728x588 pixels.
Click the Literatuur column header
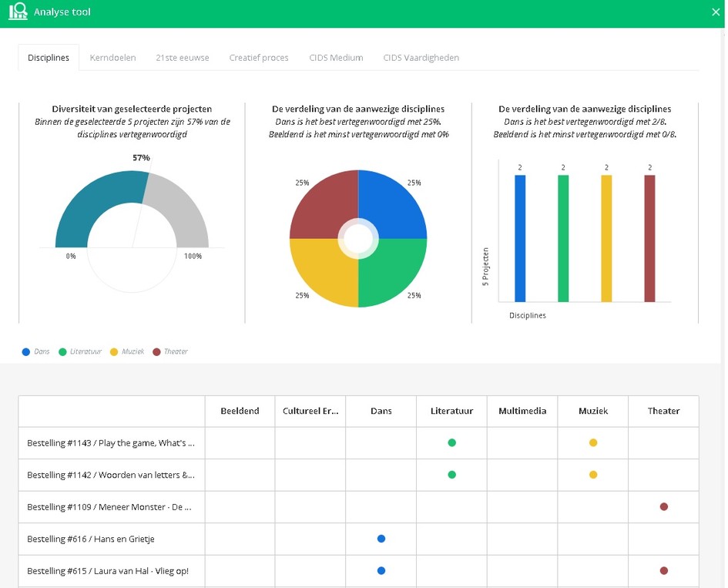pos(451,411)
